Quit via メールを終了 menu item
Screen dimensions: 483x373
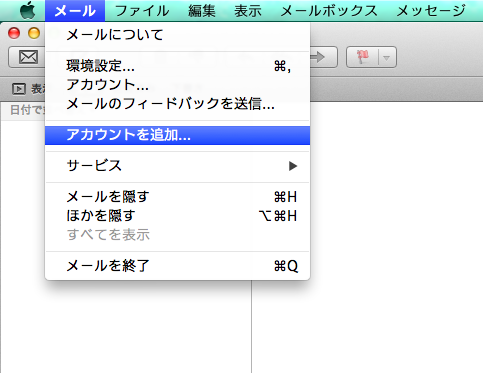point(177,266)
